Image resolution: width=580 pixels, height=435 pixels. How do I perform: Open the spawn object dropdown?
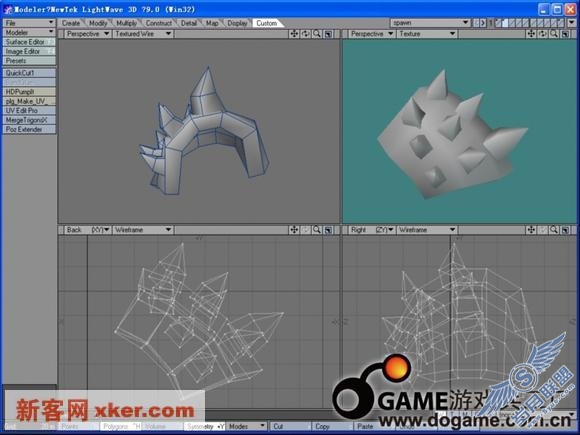pyautogui.click(x=430, y=23)
